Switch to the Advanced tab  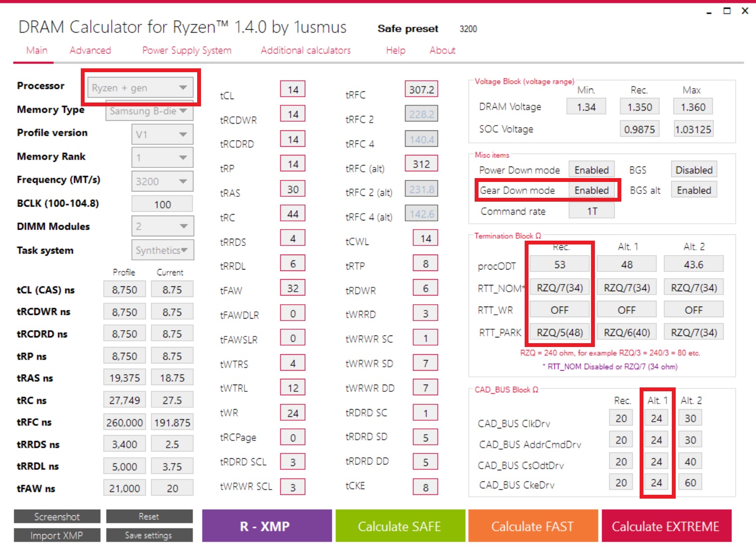tap(90, 51)
